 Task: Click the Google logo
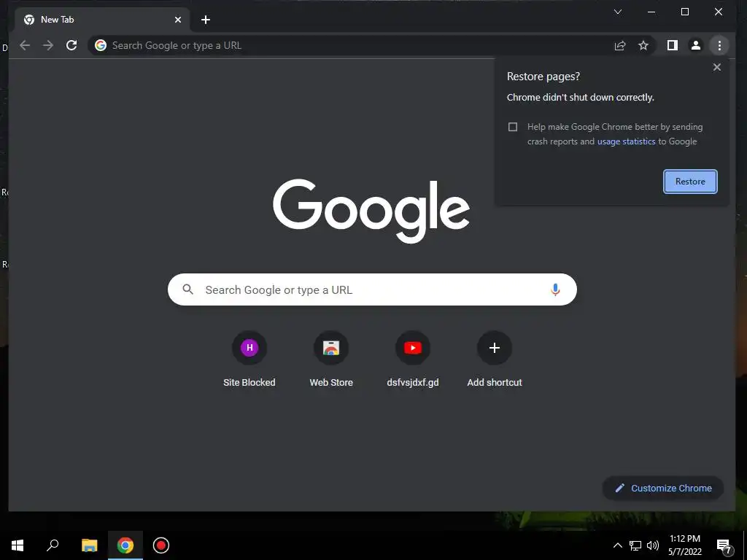point(371,211)
